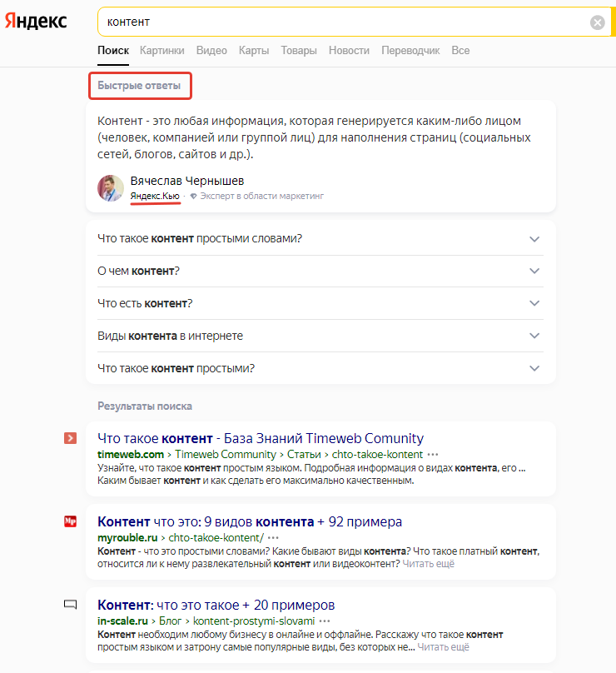This screenshot has width=616, height=673.
Task: Click Вячеслав Чернышев's avatar photo
Action: [110, 188]
